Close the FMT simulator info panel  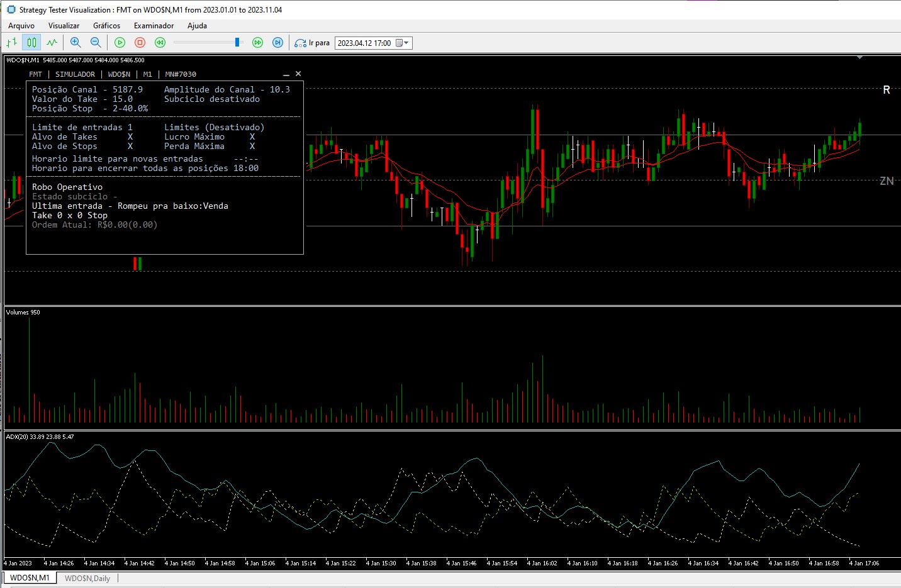298,74
